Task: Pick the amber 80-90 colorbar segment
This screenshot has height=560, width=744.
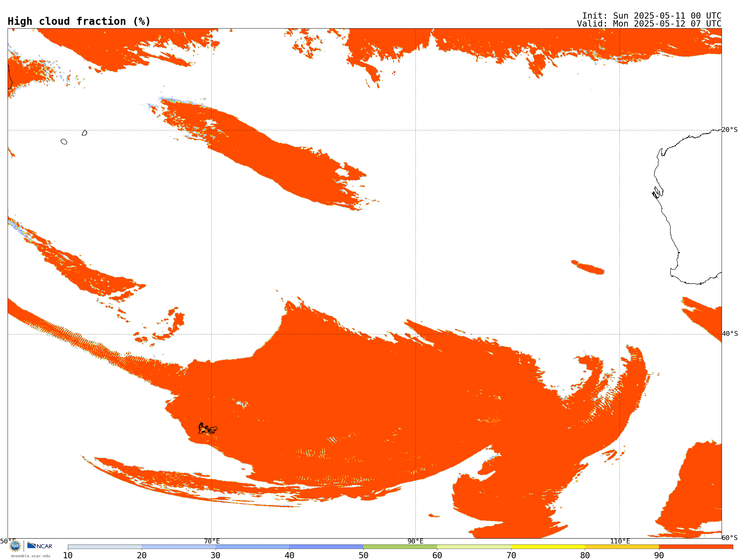Action: [622, 547]
